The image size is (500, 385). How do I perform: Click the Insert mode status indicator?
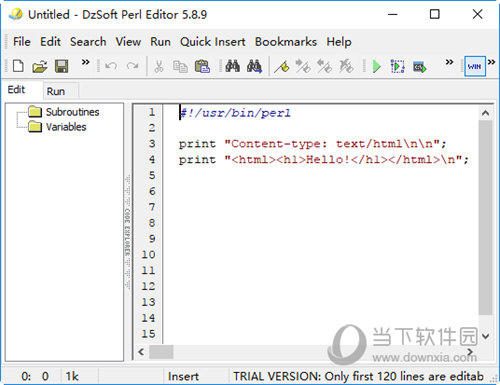tap(183, 376)
